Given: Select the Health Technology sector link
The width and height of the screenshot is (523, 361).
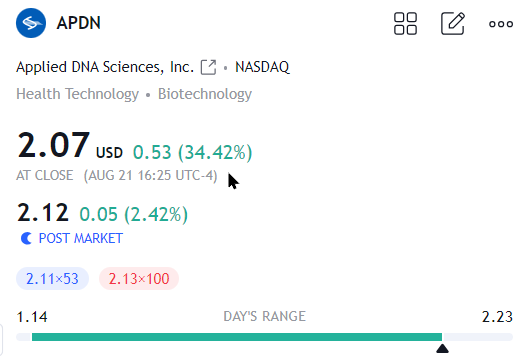Looking at the screenshot, I should click(77, 94).
